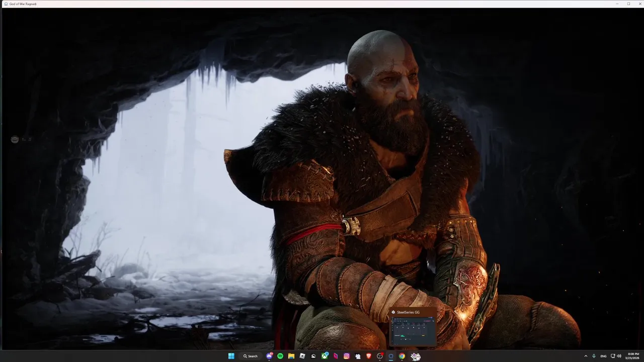Open File Explorer from the taskbar

291,356
